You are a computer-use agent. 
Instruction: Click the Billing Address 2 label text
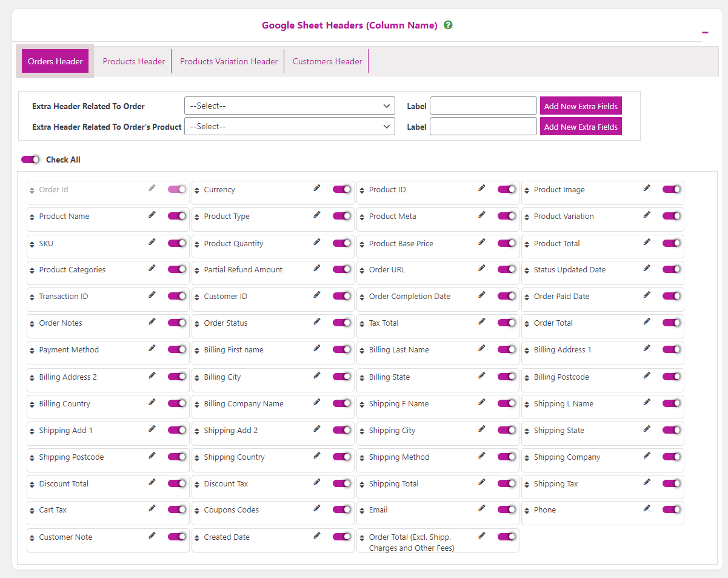(x=68, y=377)
